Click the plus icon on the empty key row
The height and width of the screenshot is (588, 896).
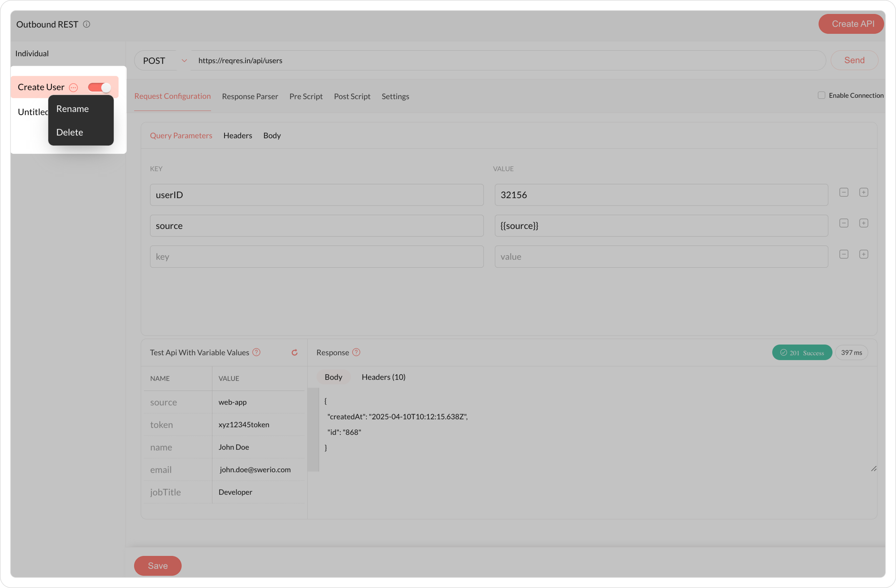point(864,254)
